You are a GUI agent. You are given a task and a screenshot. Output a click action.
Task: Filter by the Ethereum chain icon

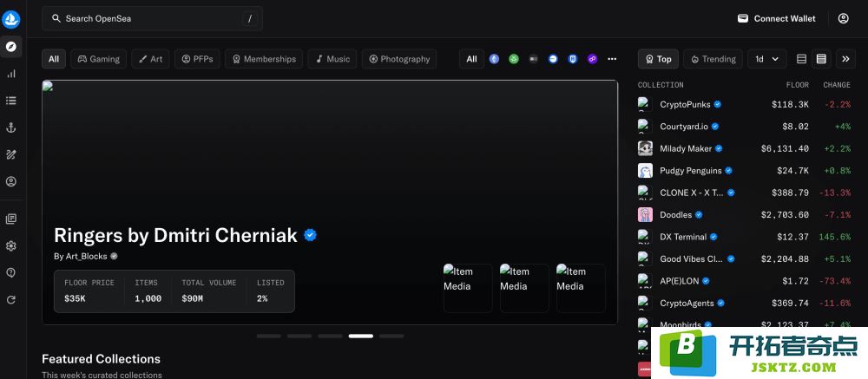tap(494, 59)
